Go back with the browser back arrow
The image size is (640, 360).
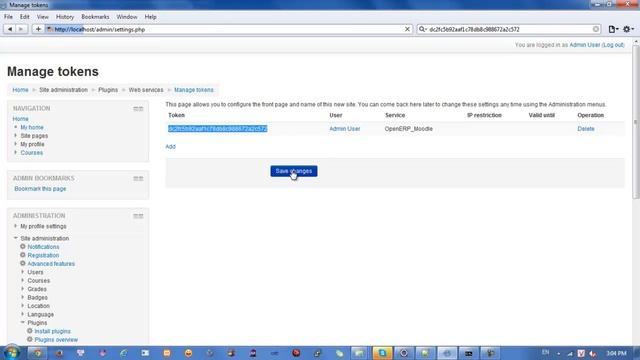tap(10, 29)
